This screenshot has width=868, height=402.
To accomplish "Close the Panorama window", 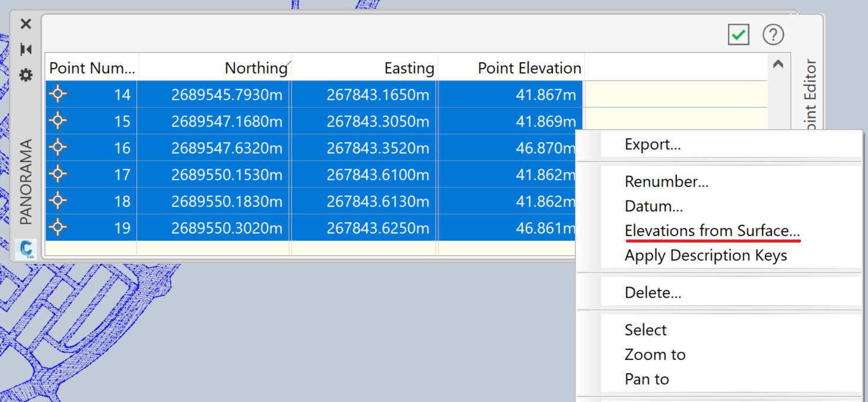I will (x=26, y=24).
